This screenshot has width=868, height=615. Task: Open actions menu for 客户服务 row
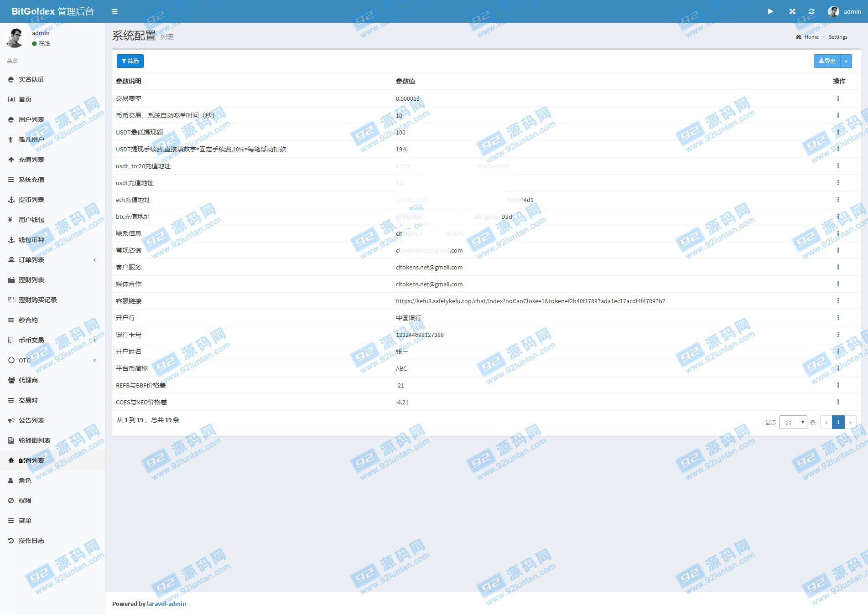(x=838, y=267)
